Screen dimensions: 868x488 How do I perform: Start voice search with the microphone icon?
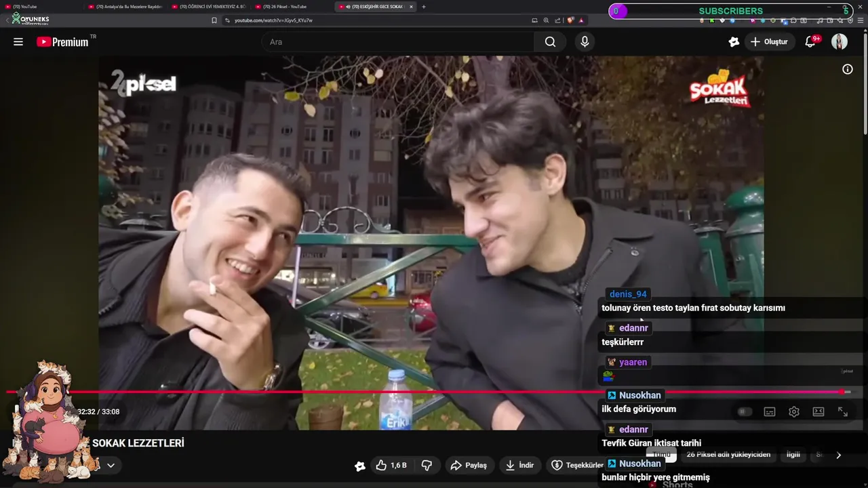click(x=585, y=42)
